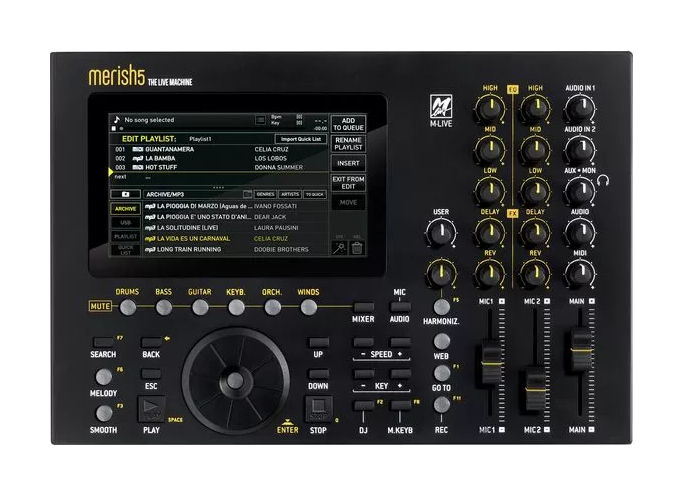The image size is (684, 497).
Task: Switch to the PLAYLIST tab on screen
Action: (x=126, y=237)
